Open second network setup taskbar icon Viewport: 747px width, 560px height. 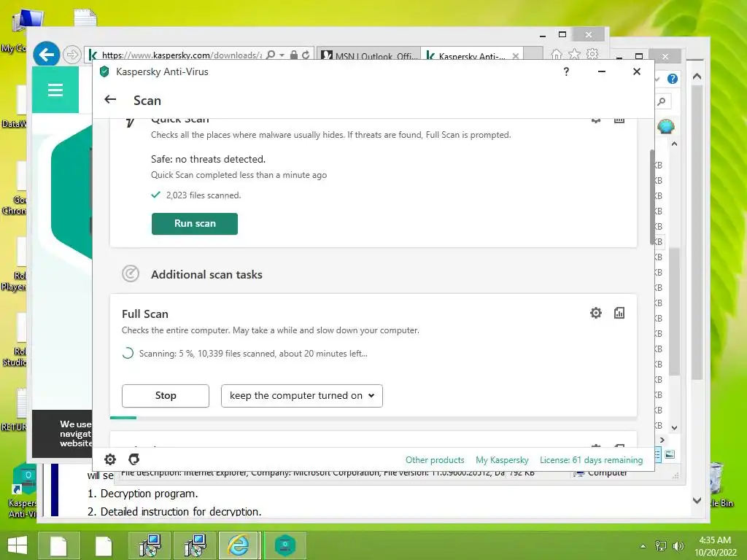(x=195, y=545)
